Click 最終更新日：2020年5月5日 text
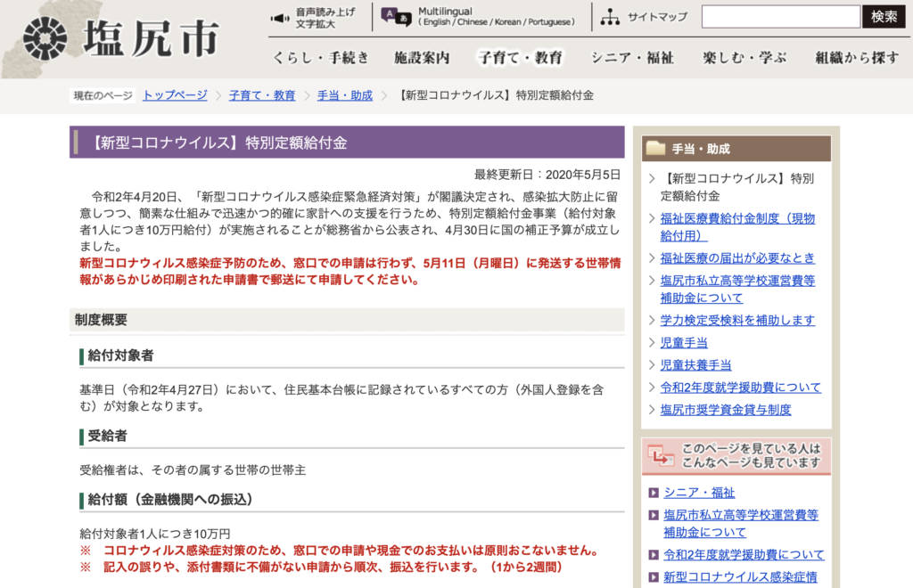This screenshot has height=588, width=913. (x=547, y=175)
